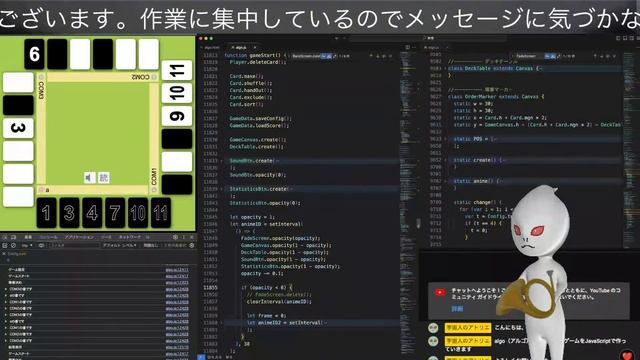
Task: Expand the folded static POS block
Action: point(445,139)
